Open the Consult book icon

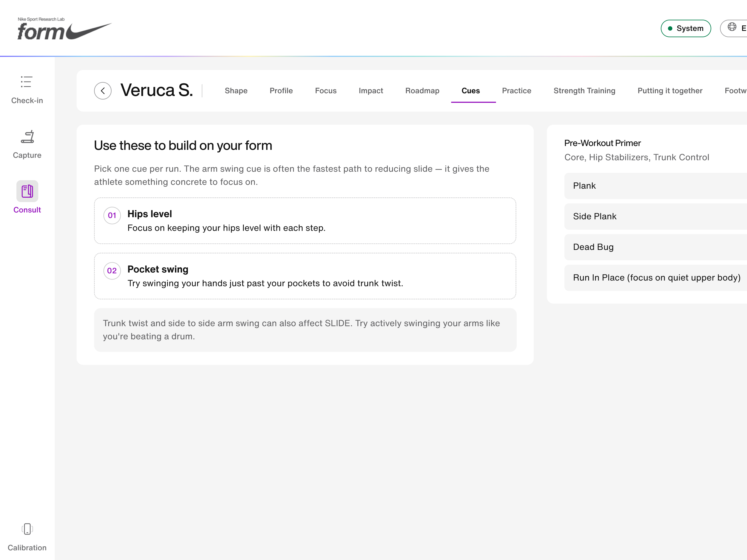tap(27, 191)
